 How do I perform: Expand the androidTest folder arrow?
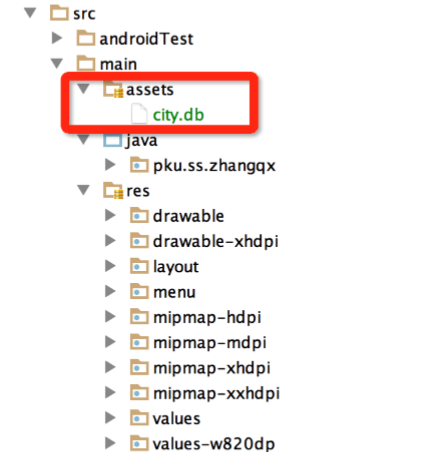coord(57,38)
